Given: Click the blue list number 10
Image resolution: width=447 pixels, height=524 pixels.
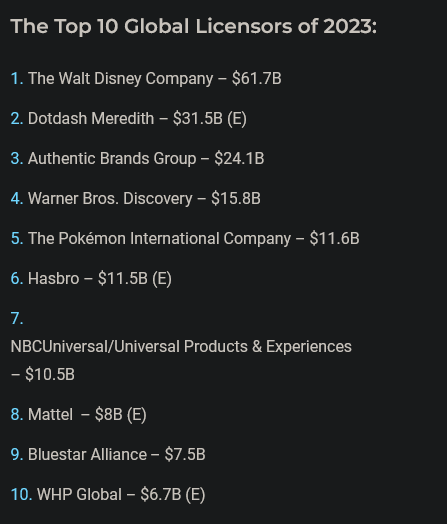Looking at the screenshot, I should coord(21,495).
